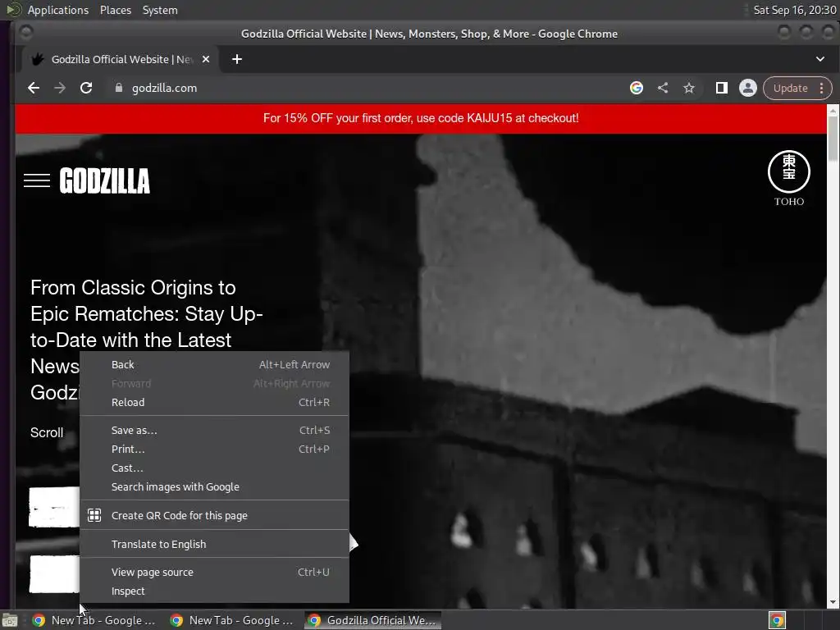Click the site lock icon
The height and width of the screenshot is (630, 840).
click(x=119, y=89)
